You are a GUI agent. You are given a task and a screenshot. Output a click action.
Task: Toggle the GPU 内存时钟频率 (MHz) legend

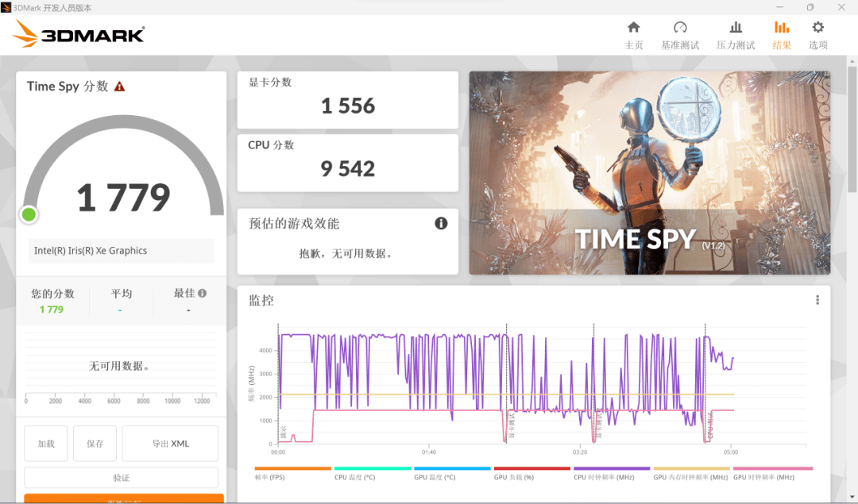[x=692, y=473]
